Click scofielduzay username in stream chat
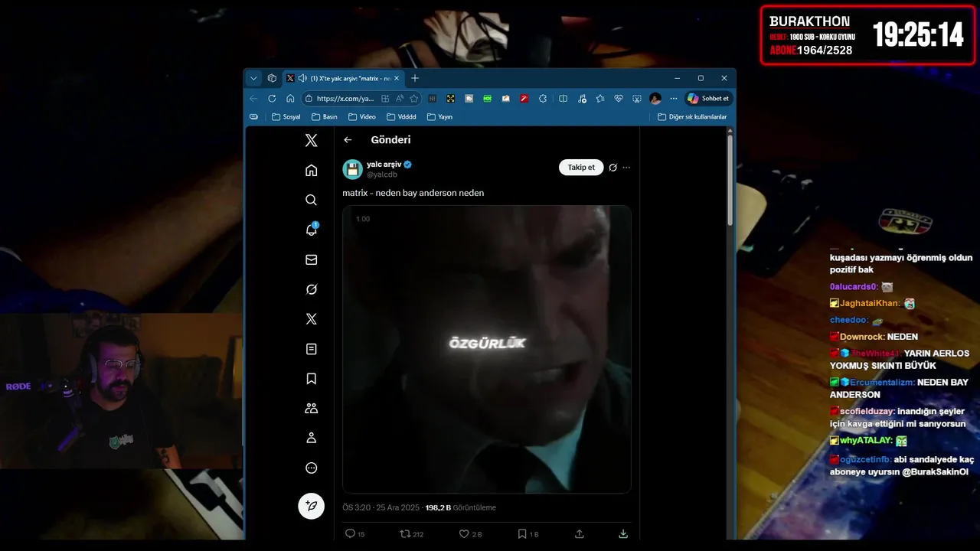 (x=867, y=411)
